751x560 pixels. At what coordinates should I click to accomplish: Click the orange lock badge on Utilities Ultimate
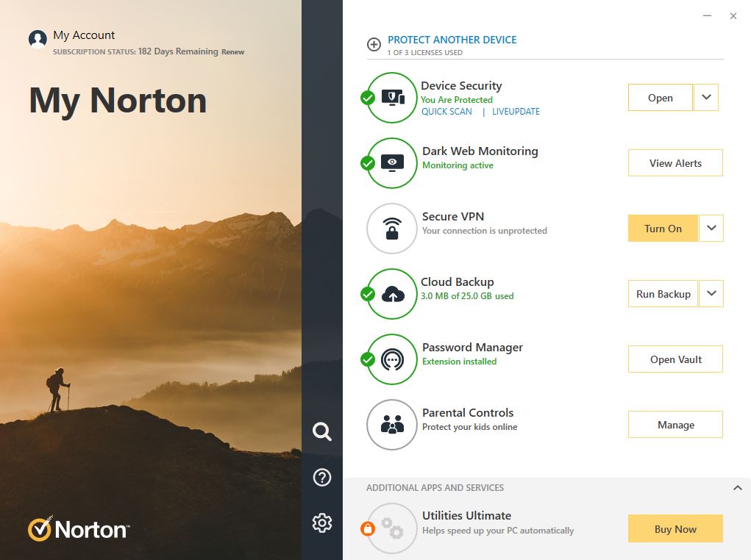tap(368, 528)
